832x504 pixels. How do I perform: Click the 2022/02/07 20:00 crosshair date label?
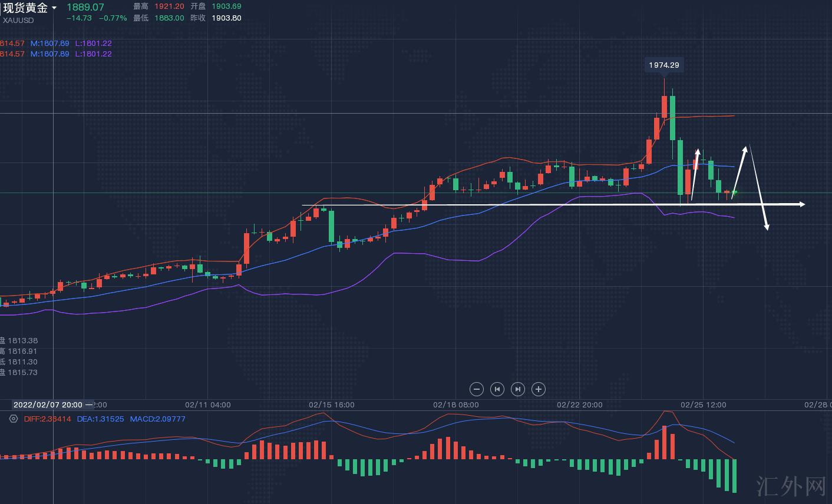click(x=48, y=404)
